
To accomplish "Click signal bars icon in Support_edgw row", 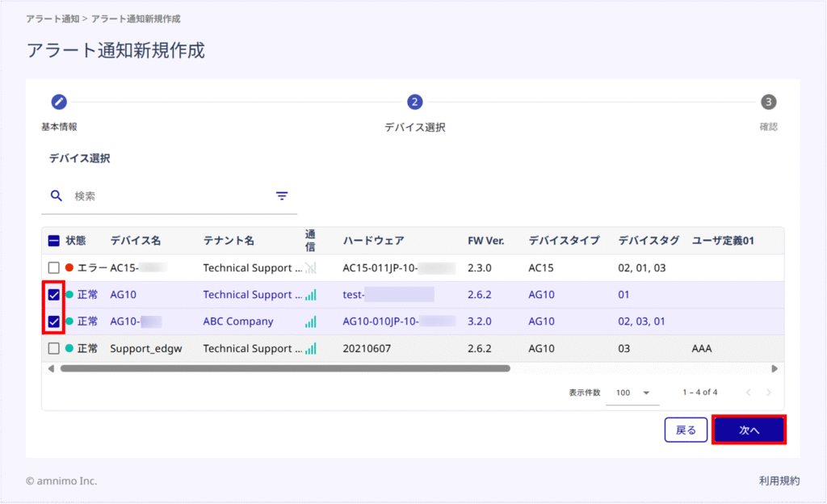I will (x=311, y=348).
